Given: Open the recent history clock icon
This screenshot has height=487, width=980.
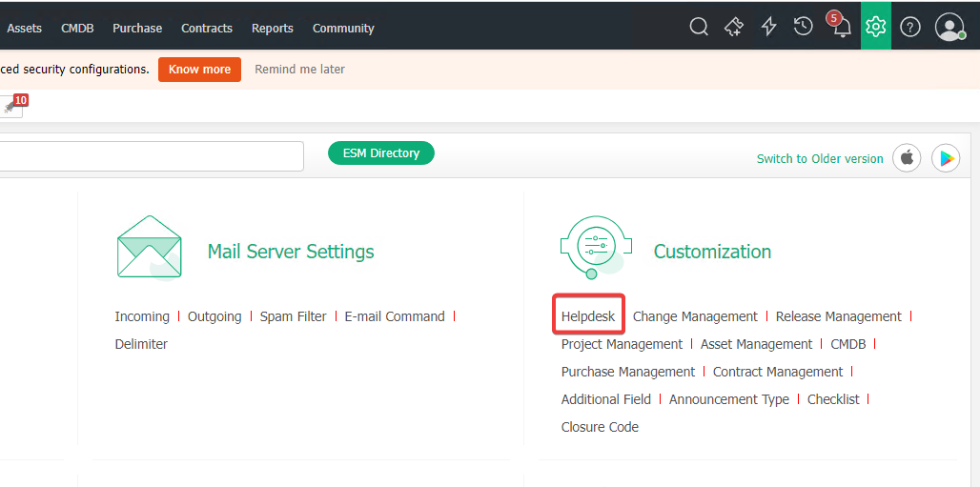Looking at the screenshot, I should click(x=804, y=27).
